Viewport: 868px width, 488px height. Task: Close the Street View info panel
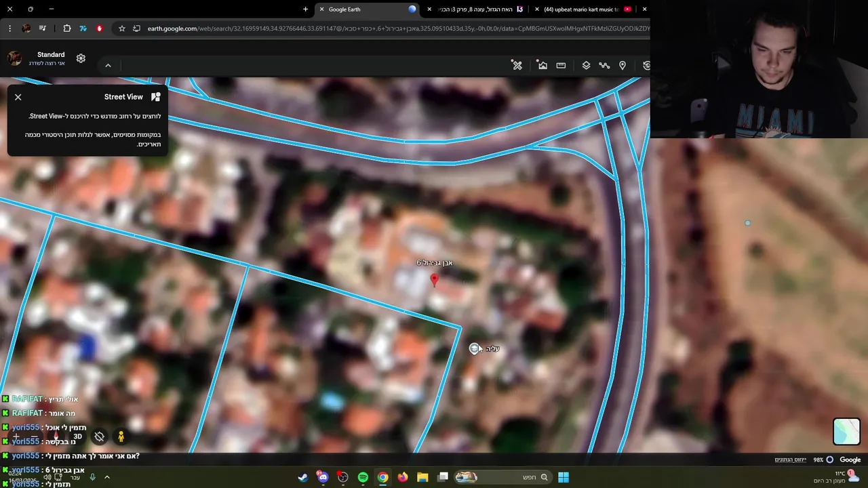pos(18,97)
